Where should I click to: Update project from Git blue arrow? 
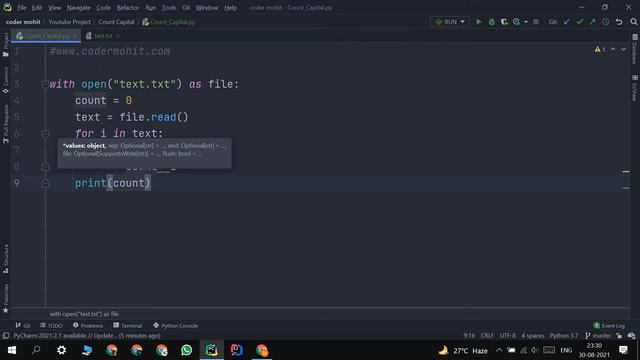tap(567, 22)
